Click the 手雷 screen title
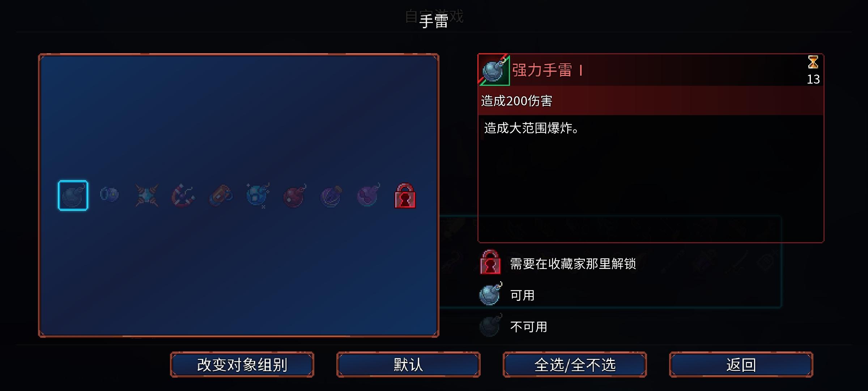Viewport: 868px width, 391px height. (434, 21)
